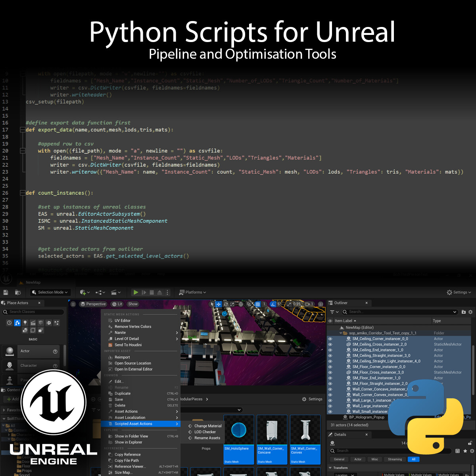Screen dimensions: 476x476
Task: Select the Rotate transform tool in the viewport
Action: [225, 304]
